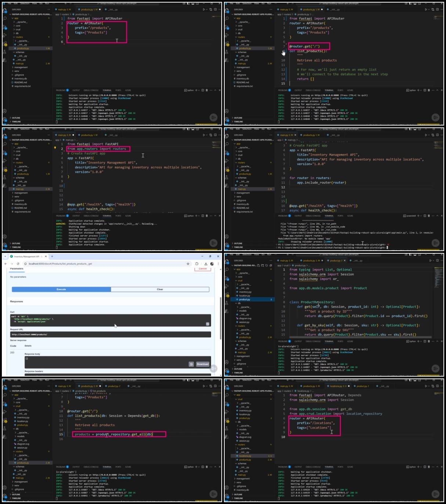Switch to DEBUG CONSOLE in the locations.py window
Viewport: 446px width, 504px height.
point(313,467)
